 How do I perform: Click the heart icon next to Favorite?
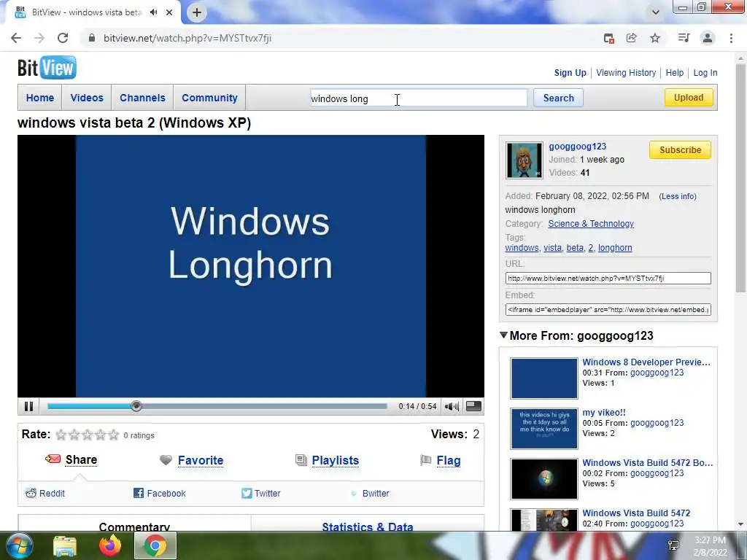(x=166, y=460)
